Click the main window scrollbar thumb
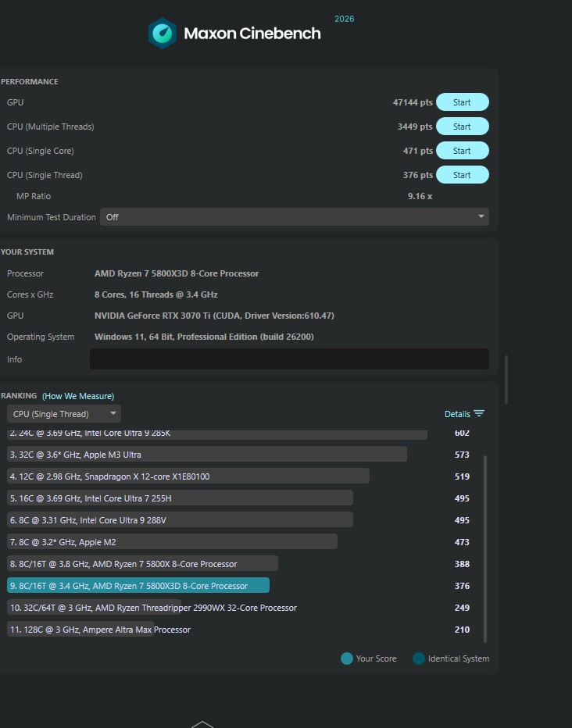Screen dimensions: 572x728 point(506,380)
